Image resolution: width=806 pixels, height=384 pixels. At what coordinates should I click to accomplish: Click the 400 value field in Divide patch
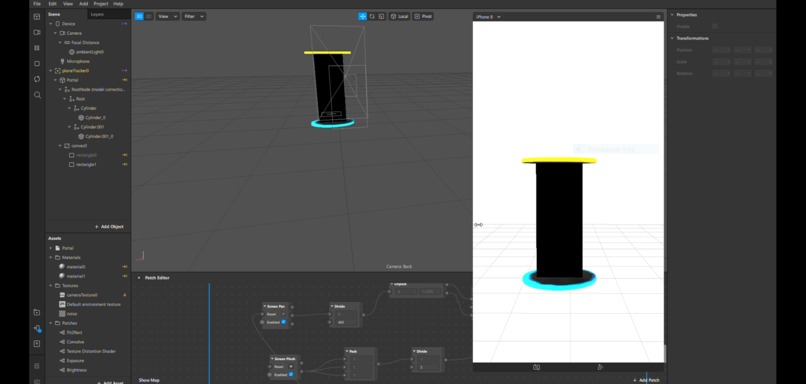(x=347, y=322)
